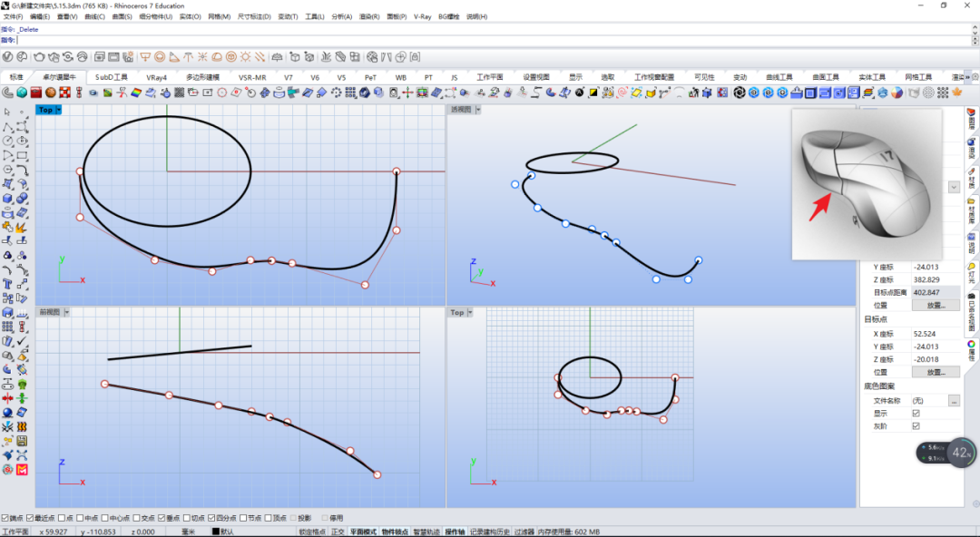This screenshot has width=980, height=537.
Task: Click the pink spiral icon in the toolbar
Action: click(x=622, y=93)
